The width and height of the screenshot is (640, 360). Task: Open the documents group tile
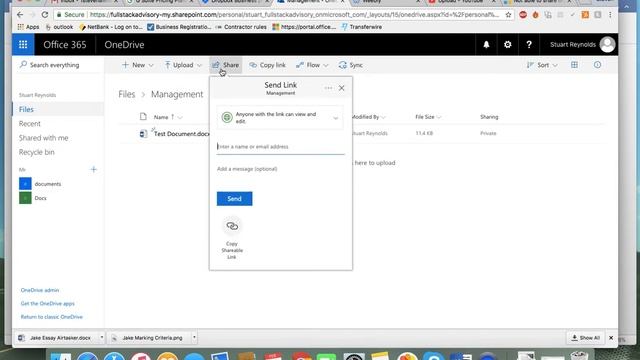pos(25,184)
